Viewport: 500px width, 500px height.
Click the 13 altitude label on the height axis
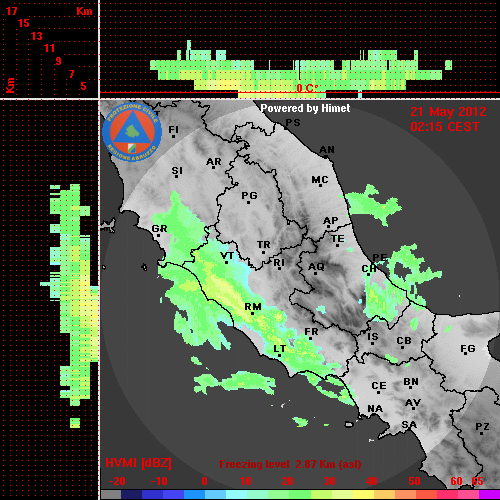point(37,36)
